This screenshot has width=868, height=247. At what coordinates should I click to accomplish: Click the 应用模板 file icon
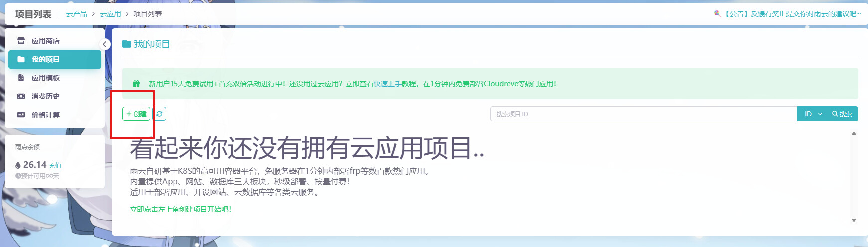(21, 78)
